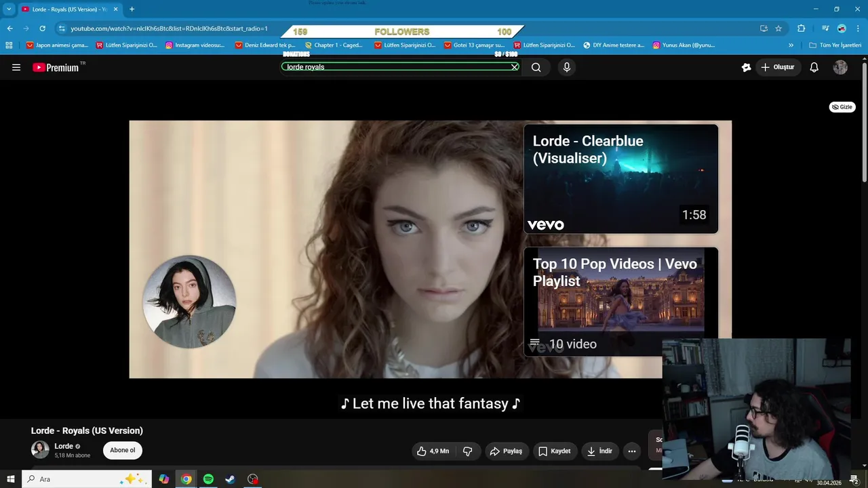The width and height of the screenshot is (868, 488).
Task: Click Lorde's small channel avatar under title
Action: coord(40,449)
